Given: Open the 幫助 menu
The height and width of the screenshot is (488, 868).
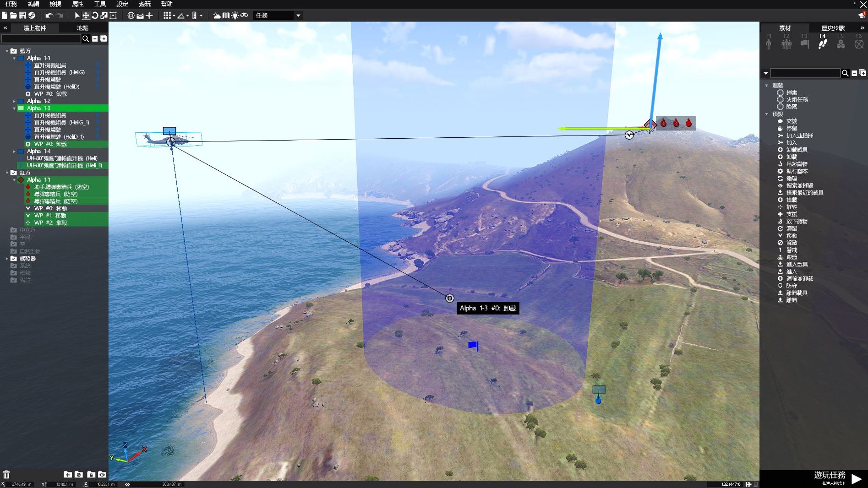Looking at the screenshot, I should pos(167,4).
